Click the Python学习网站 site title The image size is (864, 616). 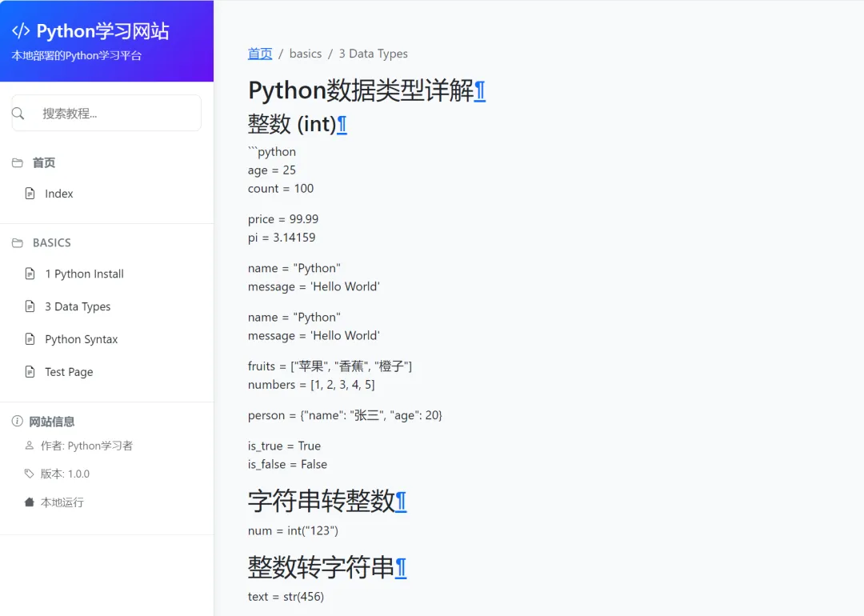[102, 31]
